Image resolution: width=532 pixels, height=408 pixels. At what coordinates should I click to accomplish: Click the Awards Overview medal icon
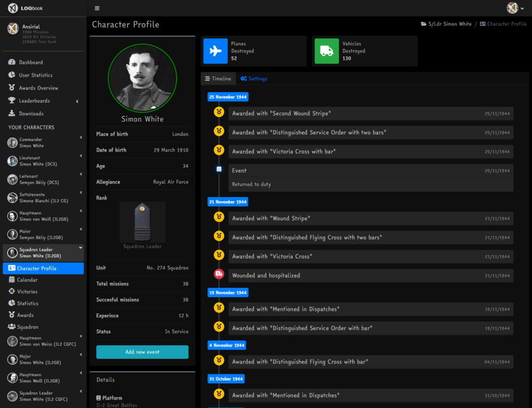tap(12, 88)
